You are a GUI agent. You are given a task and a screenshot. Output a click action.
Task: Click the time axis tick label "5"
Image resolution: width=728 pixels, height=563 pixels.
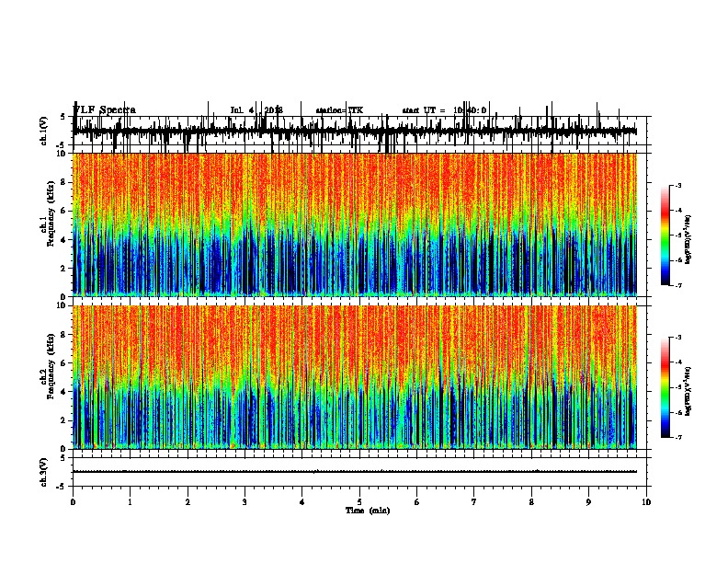pyautogui.click(x=359, y=501)
